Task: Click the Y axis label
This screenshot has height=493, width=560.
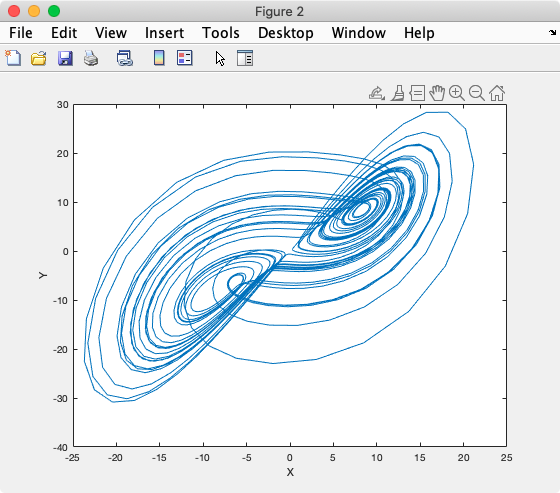Action: [43, 275]
